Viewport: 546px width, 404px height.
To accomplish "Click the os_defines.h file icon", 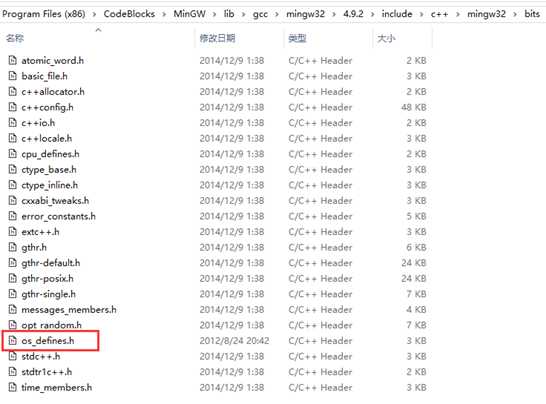I will [x=13, y=341].
